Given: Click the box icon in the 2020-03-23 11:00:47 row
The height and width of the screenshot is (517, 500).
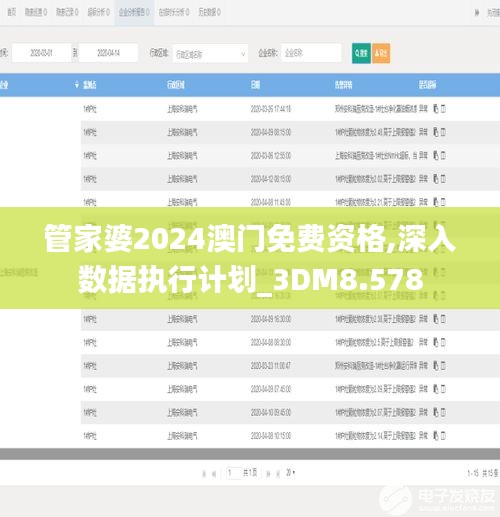Looking at the screenshot, I should click(443, 366).
